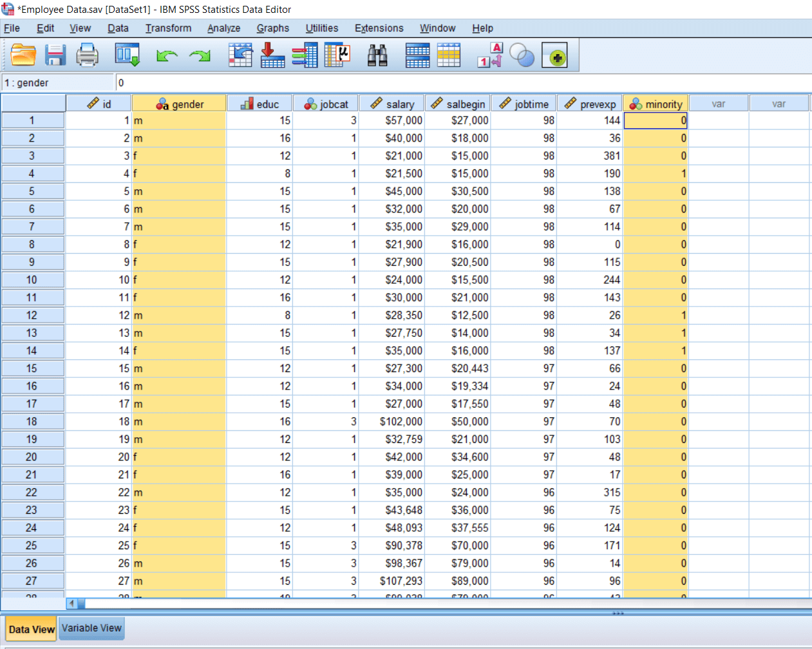This screenshot has height=649, width=812.
Task: Open the Recall recently used dialogs icon
Action: click(127, 55)
